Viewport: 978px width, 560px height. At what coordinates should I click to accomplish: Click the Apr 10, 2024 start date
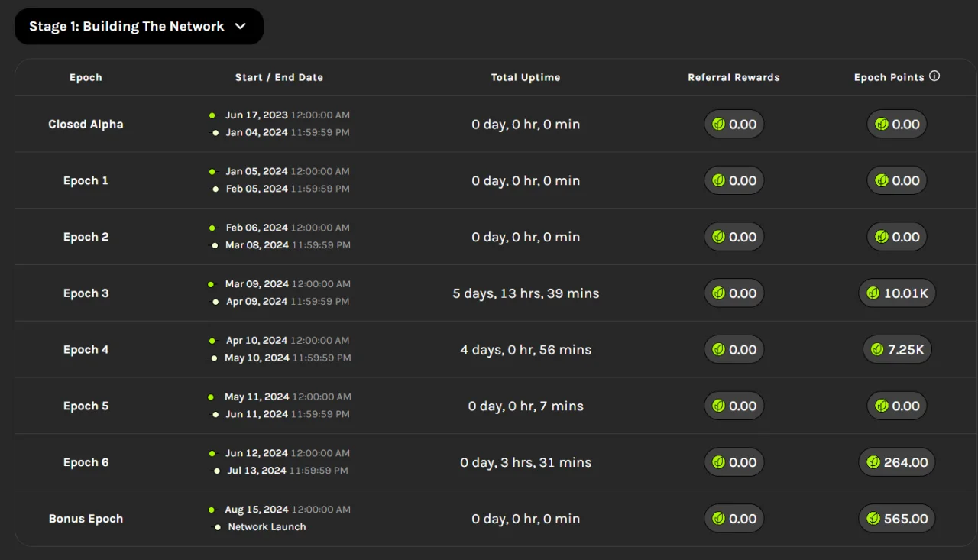coord(257,341)
